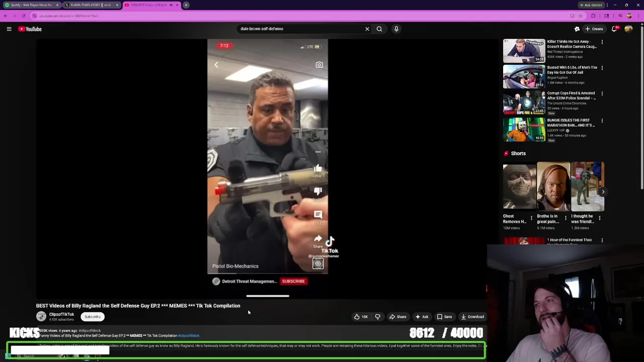
Task: Reload the page
Action: (x=24, y=16)
